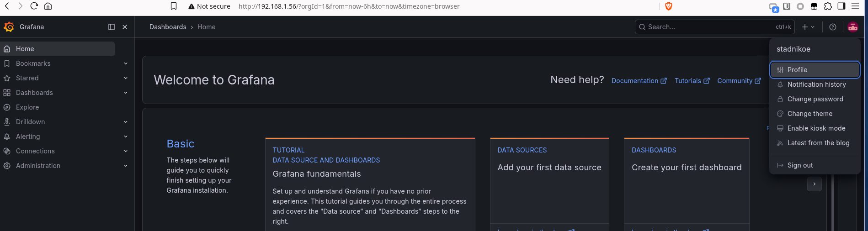The image size is (868, 231).
Task: Expand the Administration section chevron
Action: (x=126, y=166)
